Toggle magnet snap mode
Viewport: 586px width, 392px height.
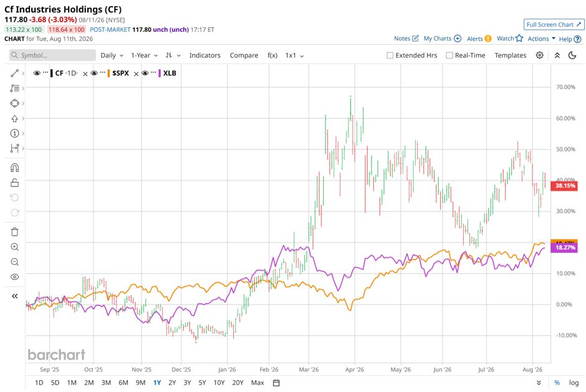point(14,168)
